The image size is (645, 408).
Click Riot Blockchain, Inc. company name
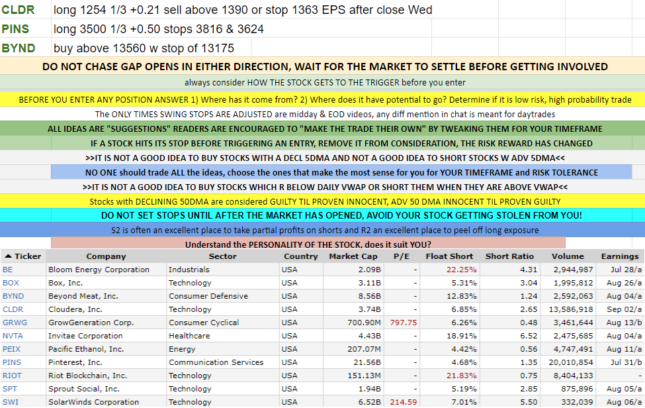[x=89, y=376]
